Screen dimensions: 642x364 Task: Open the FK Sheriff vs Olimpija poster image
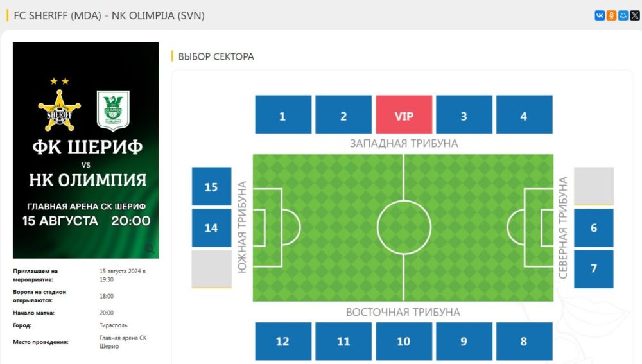86,150
